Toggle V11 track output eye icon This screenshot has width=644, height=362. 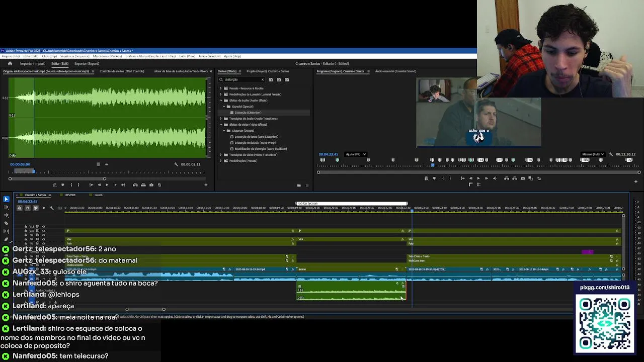[44, 227]
